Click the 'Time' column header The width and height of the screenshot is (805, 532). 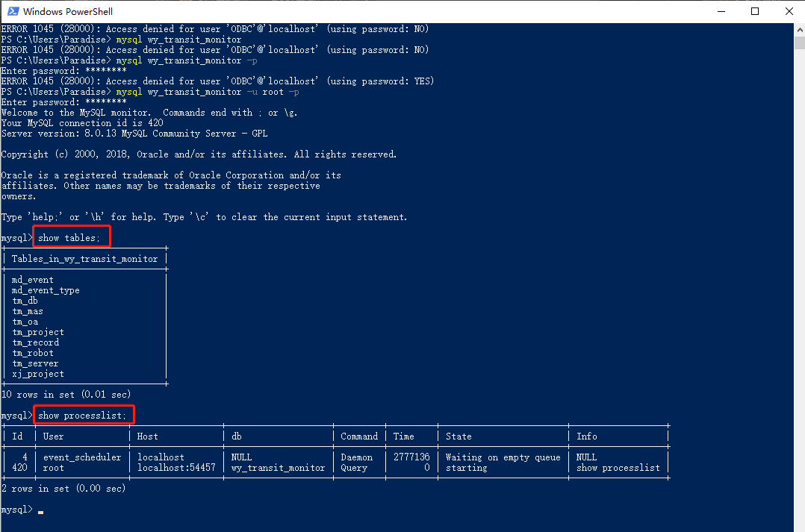403,436
